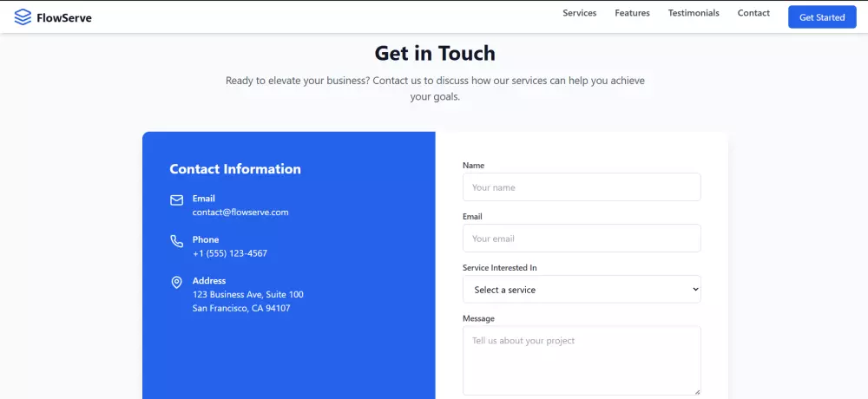The width and height of the screenshot is (868, 399).
Task: Click the map pin icon beside Address
Action: 176,282
